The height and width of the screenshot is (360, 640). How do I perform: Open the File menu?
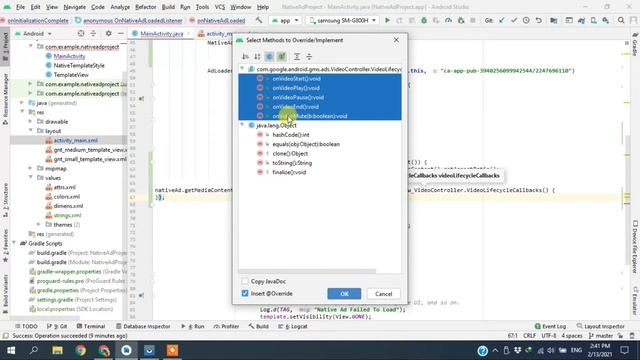pyautogui.click(x=20, y=7)
